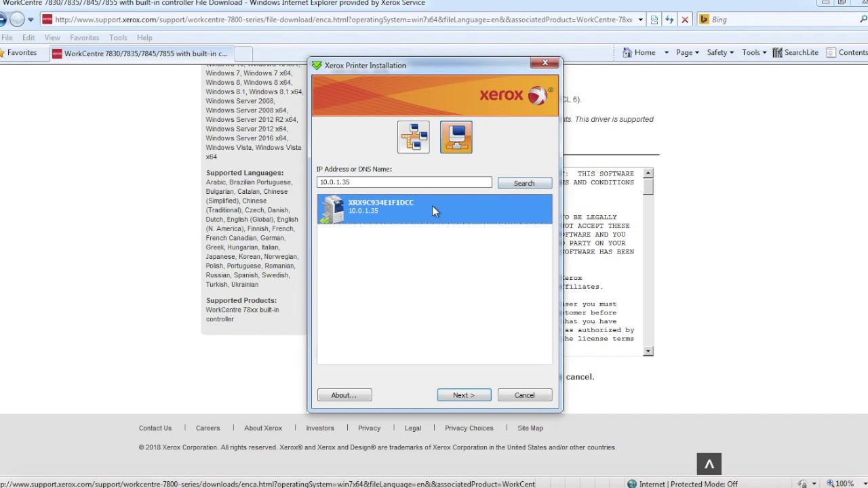
Task: Click the Favorites star button
Action: click(18, 52)
